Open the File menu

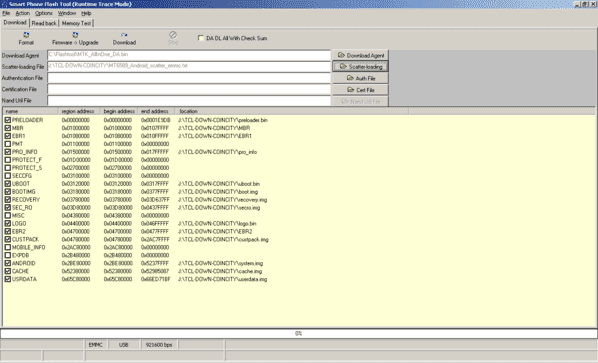click(x=6, y=13)
